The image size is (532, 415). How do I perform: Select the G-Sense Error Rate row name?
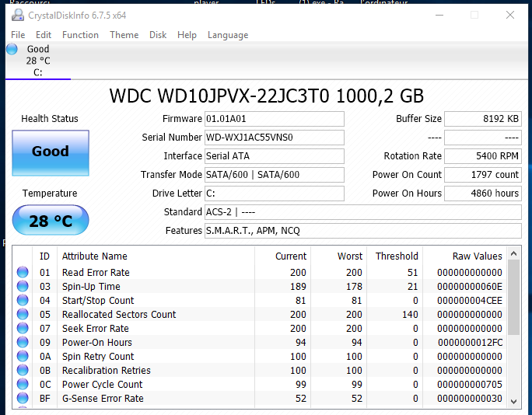coord(103,398)
